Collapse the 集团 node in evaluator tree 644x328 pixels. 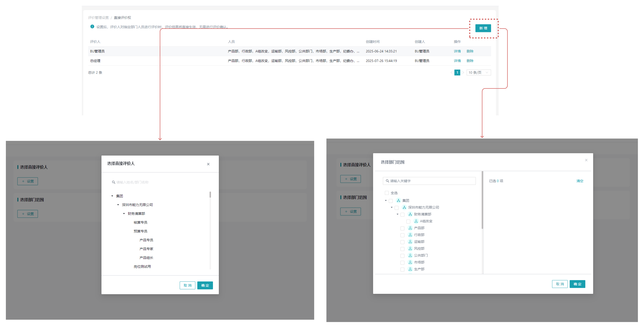(112, 196)
